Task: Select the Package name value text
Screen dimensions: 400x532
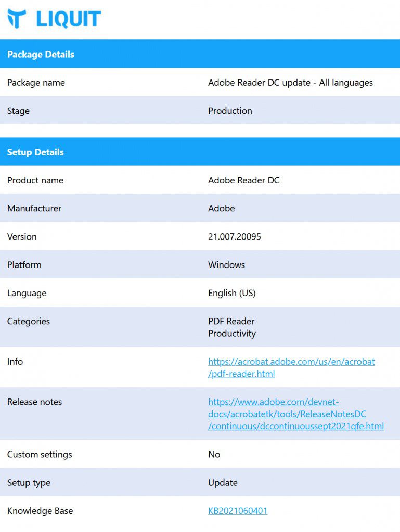Action: point(290,83)
